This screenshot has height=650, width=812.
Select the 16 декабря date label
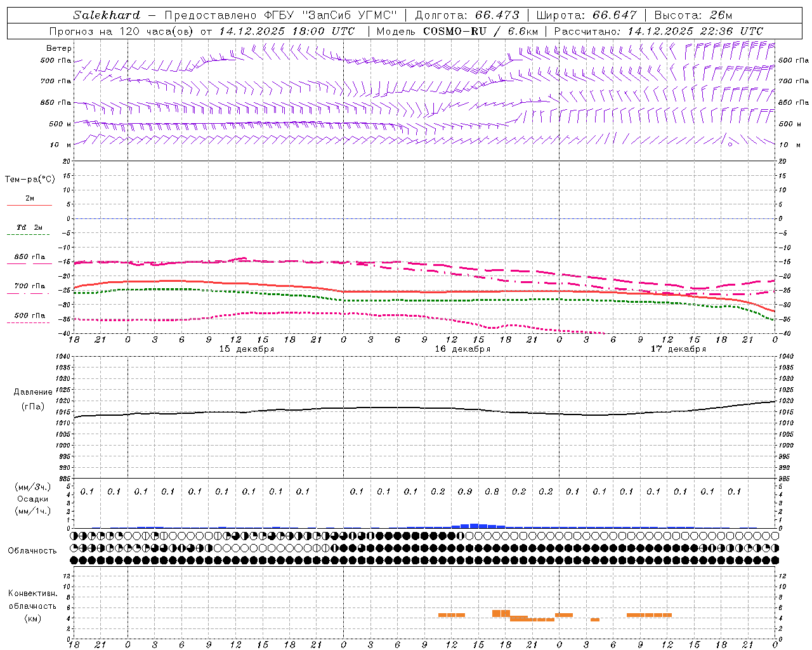pos(462,349)
